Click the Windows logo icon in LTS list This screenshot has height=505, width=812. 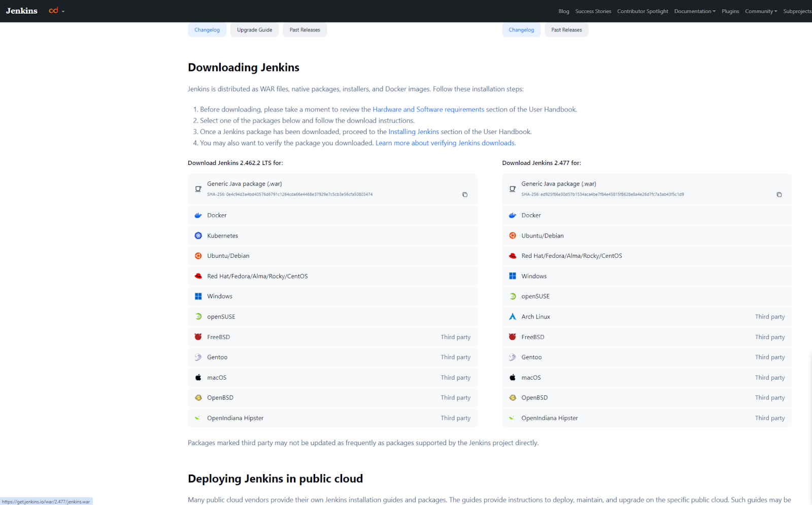(198, 296)
